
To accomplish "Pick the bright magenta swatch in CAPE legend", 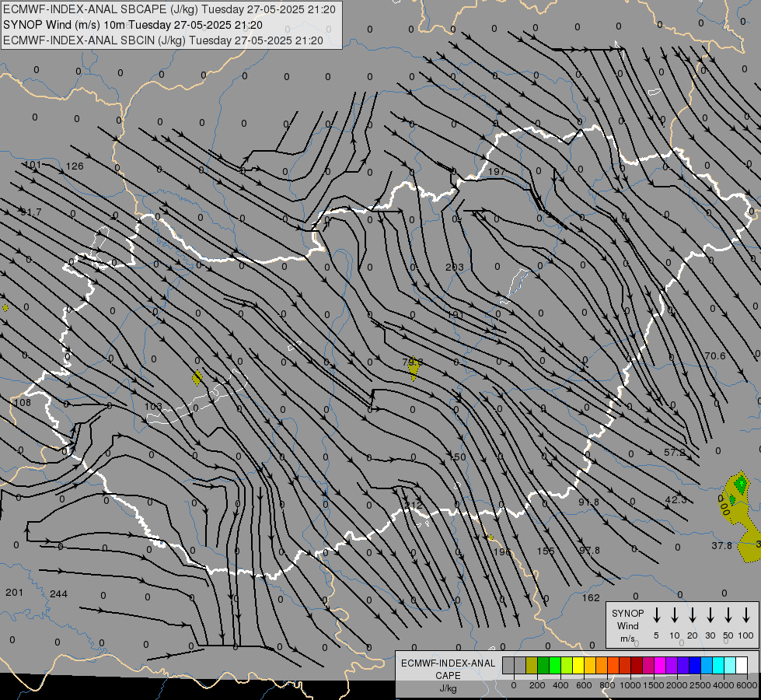I will click(x=660, y=666).
